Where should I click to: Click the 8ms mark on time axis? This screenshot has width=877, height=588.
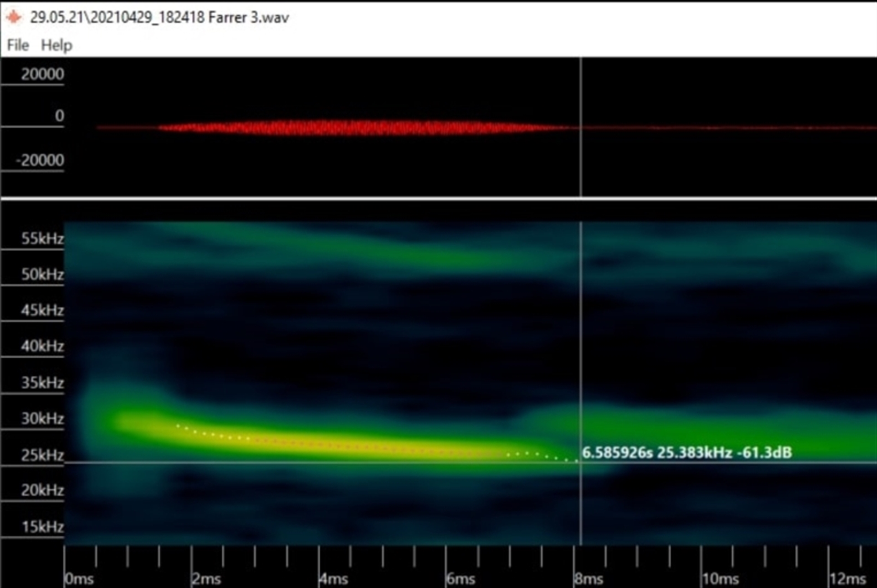(x=588, y=579)
